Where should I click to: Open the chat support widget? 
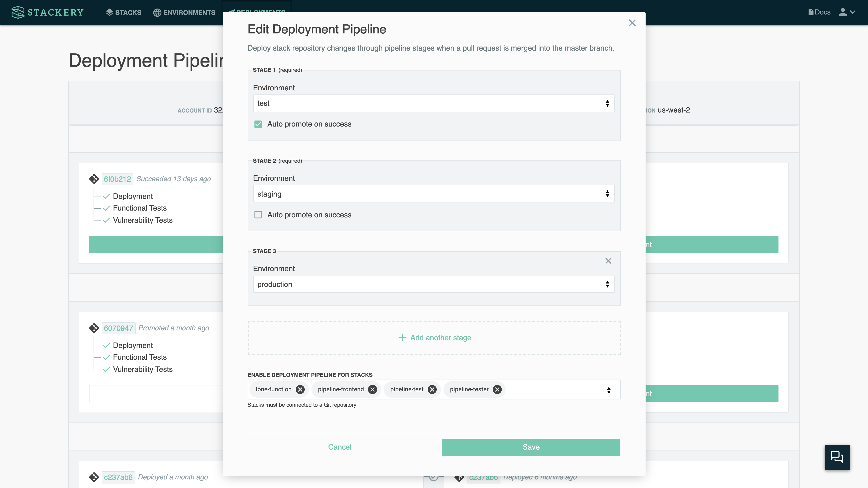point(837,457)
